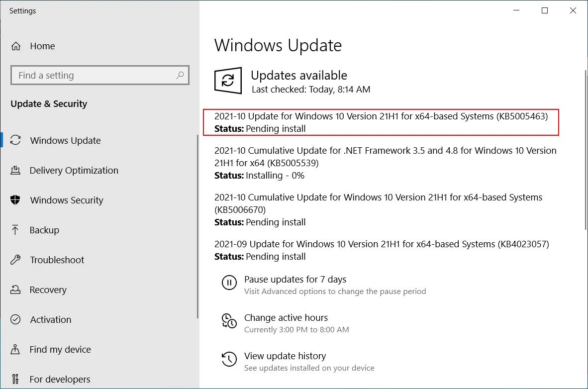Click the main pane vertical scrollbar

[x=585, y=149]
